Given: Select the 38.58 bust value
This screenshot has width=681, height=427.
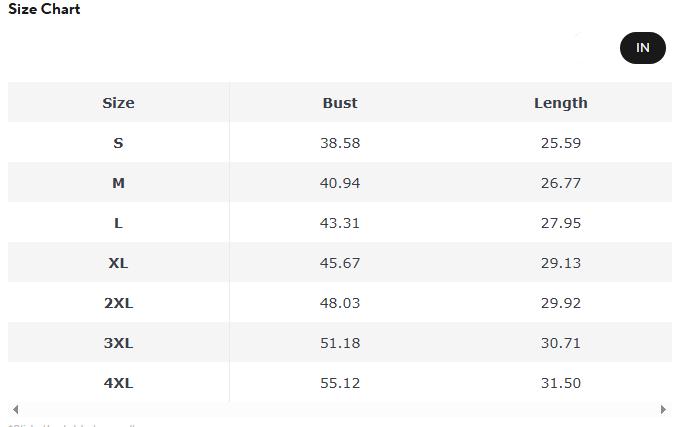Looking at the screenshot, I should coord(340,143).
